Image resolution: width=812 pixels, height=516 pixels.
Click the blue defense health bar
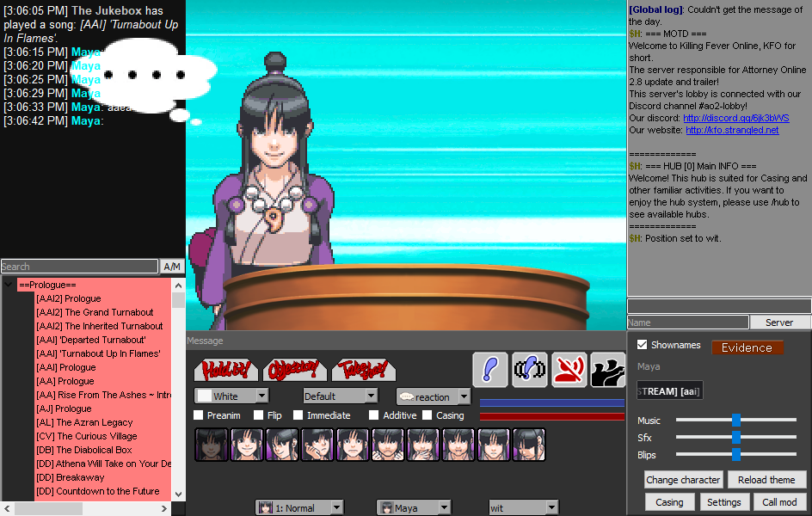[x=552, y=402]
